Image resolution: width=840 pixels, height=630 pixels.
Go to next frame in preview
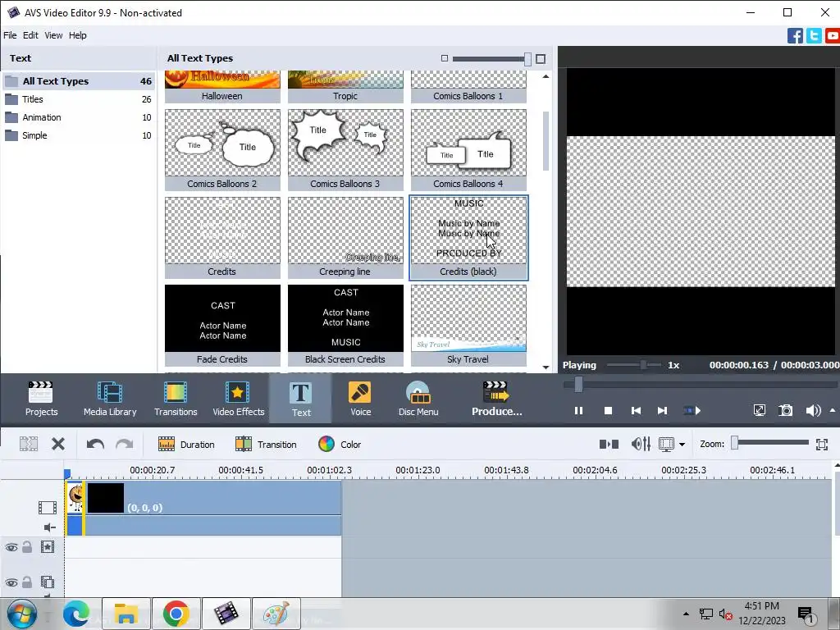[x=663, y=411]
